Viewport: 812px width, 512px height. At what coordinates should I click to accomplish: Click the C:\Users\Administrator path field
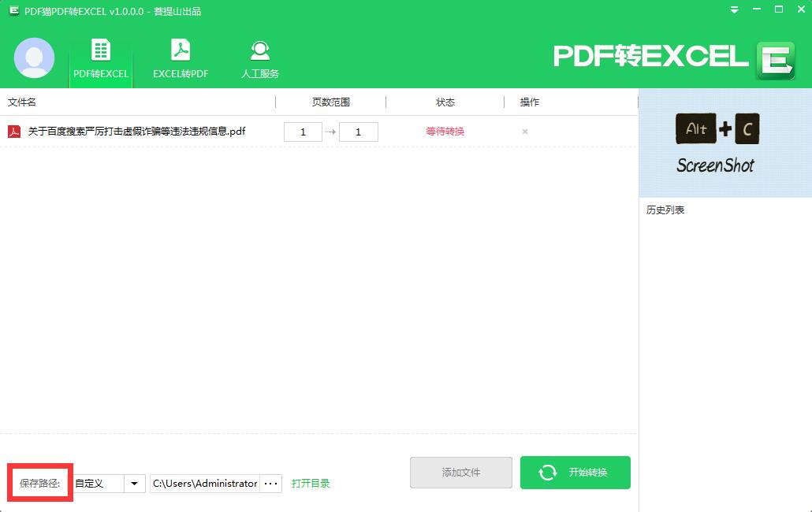coord(205,483)
